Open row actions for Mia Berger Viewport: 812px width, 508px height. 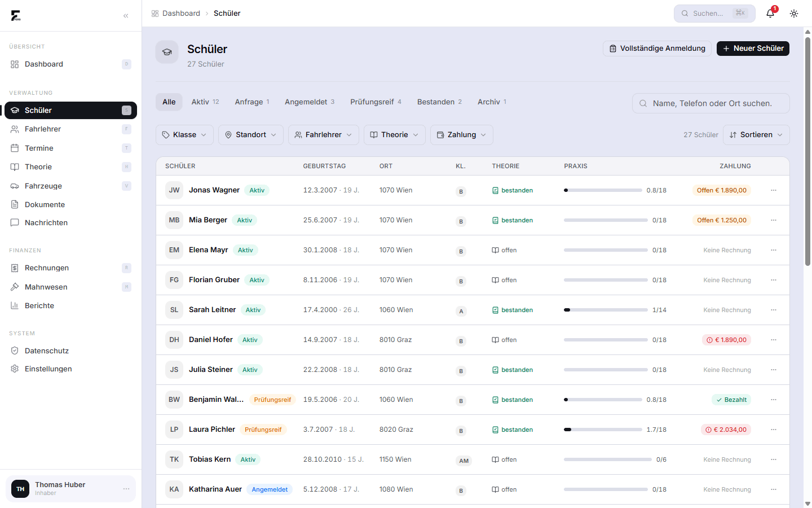[x=774, y=220]
